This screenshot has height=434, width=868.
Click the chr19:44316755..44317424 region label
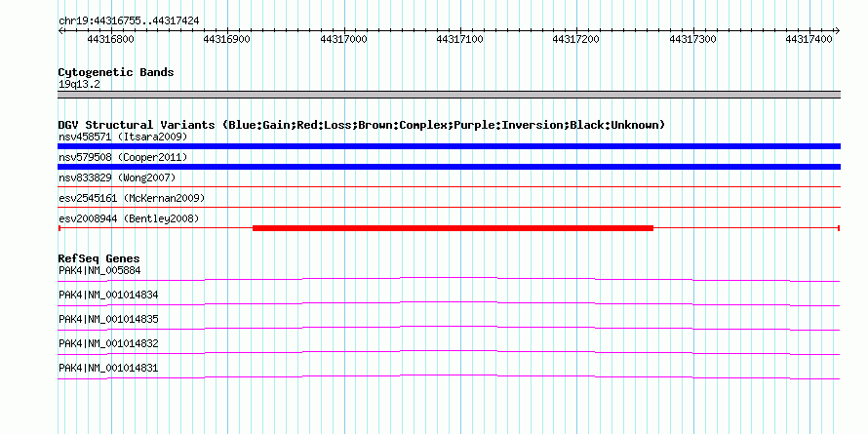pos(129,20)
